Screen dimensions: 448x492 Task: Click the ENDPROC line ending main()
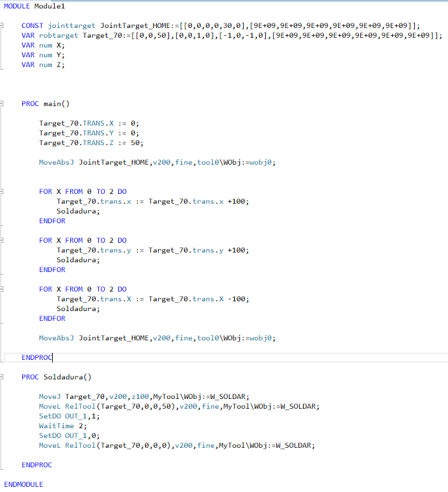36,357
